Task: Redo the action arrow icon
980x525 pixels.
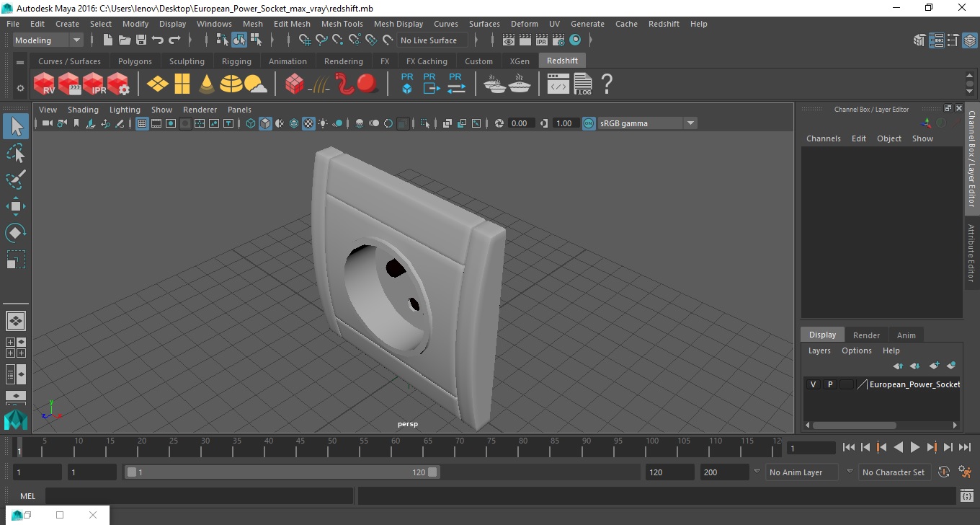Action: 174,40
